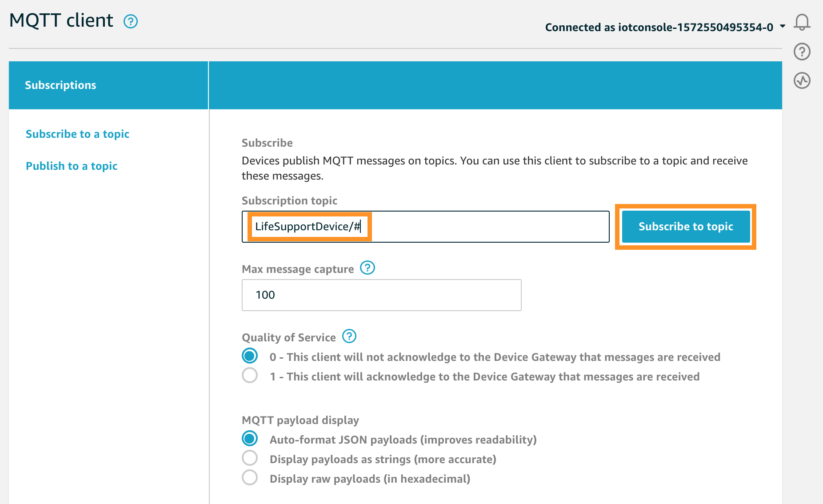Open Subscribe to a topic link
Image resolution: width=823 pixels, height=504 pixels.
point(77,134)
